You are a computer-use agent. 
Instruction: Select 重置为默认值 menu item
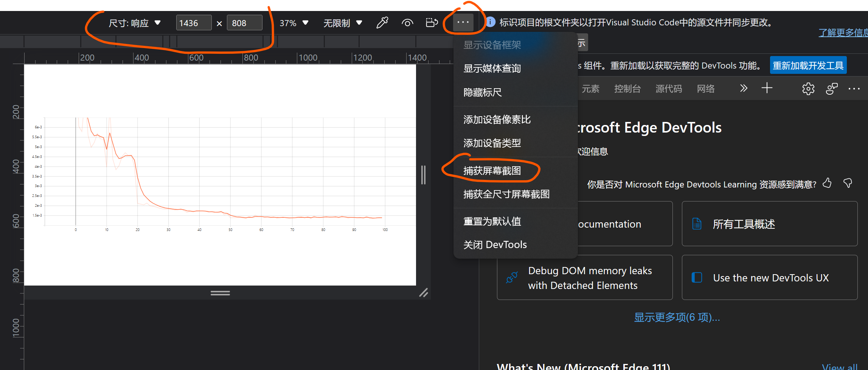pyautogui.click(x=516, y=221)
